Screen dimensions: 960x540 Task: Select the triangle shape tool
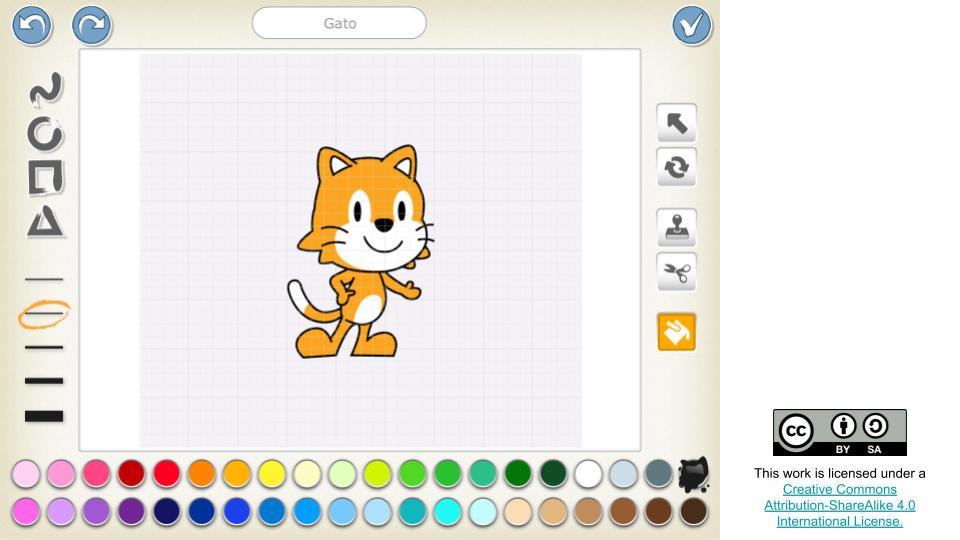(x=45, y=222)
